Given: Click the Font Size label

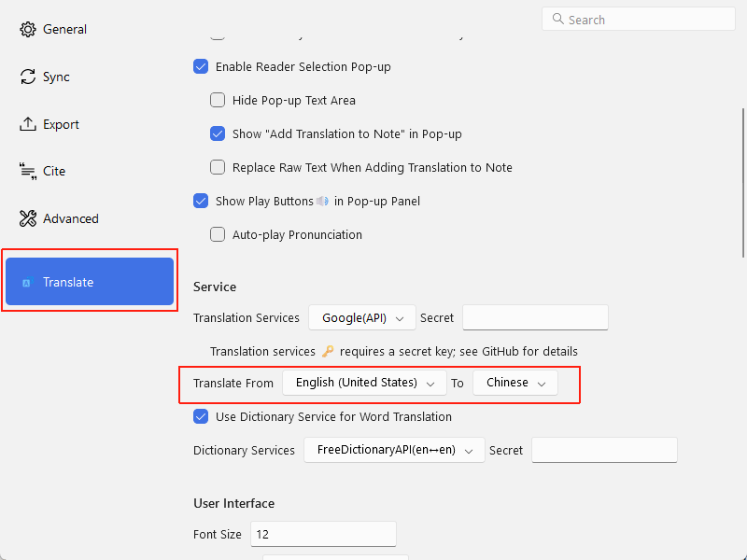Looking at the screenshot, I should pos(218,534).
